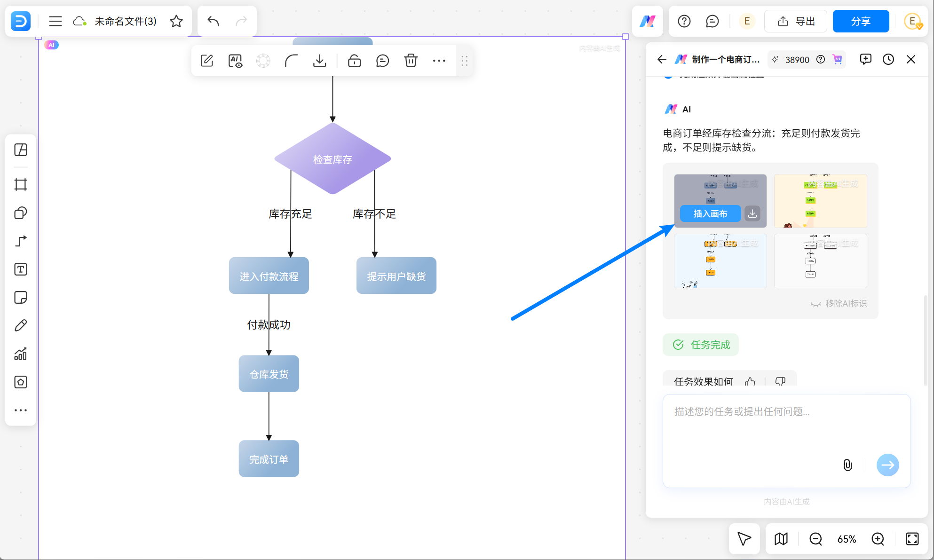934x560 pixels.
Task: Open the 65% zoom level dropdown
Action: tap(847, 539)
